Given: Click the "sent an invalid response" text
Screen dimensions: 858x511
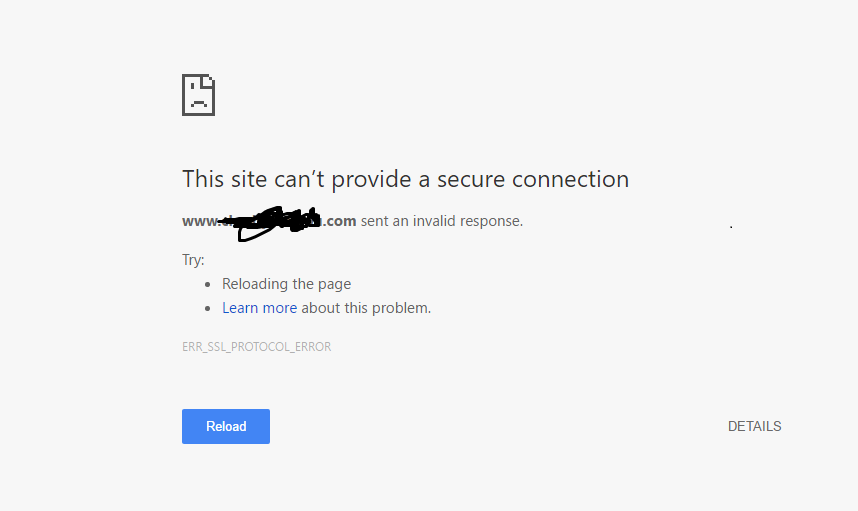Looking at the screenshot, I should 441,221.
